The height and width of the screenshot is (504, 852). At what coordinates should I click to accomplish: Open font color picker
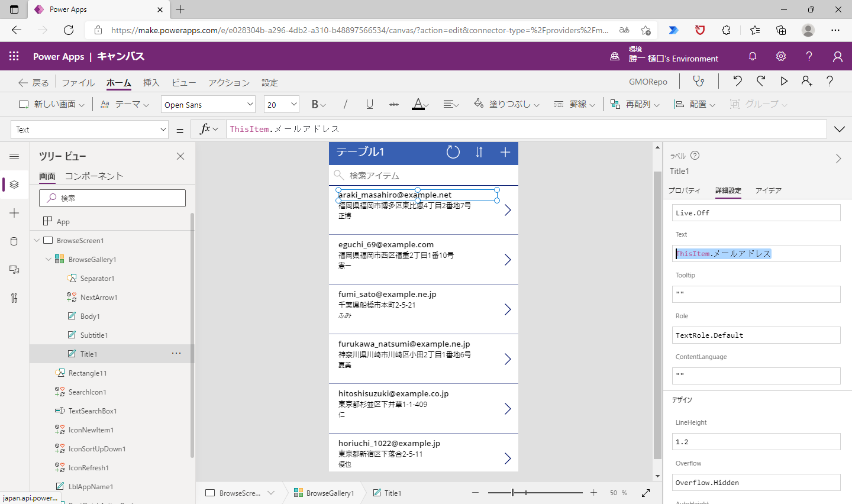click(420, 104)
